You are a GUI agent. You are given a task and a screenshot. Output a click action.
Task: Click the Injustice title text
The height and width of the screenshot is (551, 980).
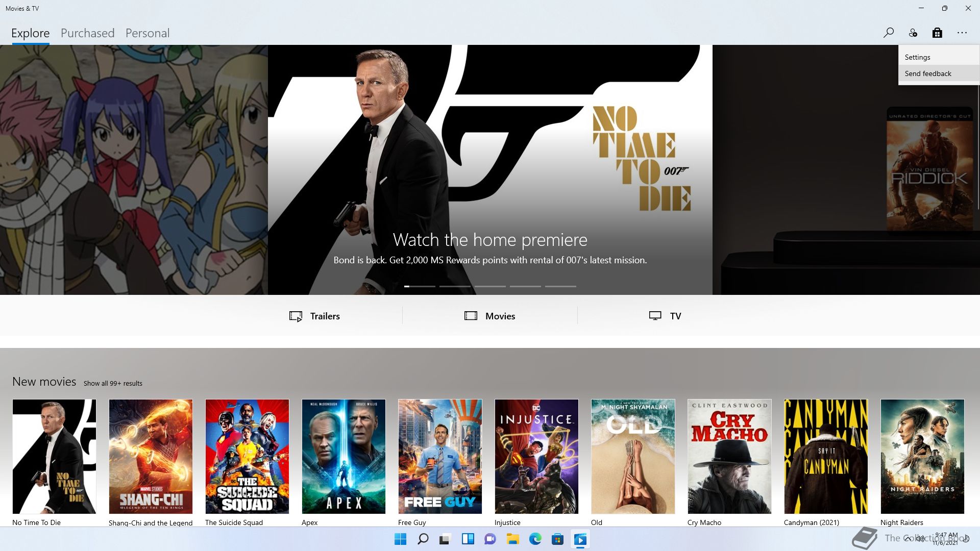507,522
